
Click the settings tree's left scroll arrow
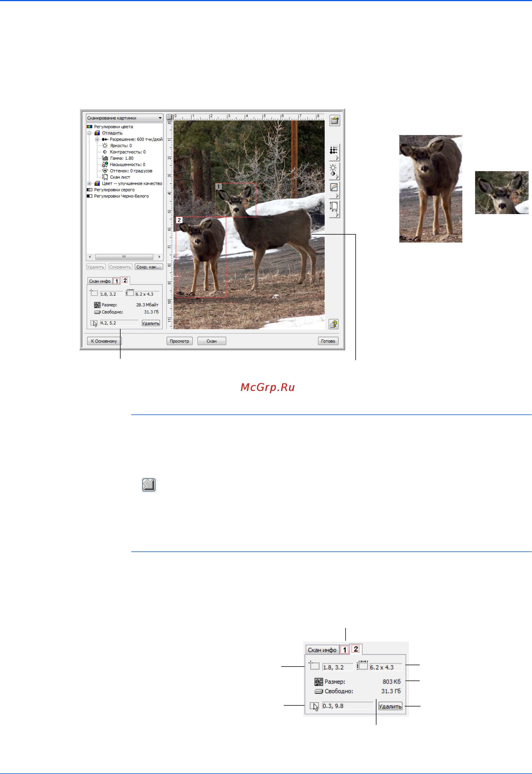tap(90, 257)
